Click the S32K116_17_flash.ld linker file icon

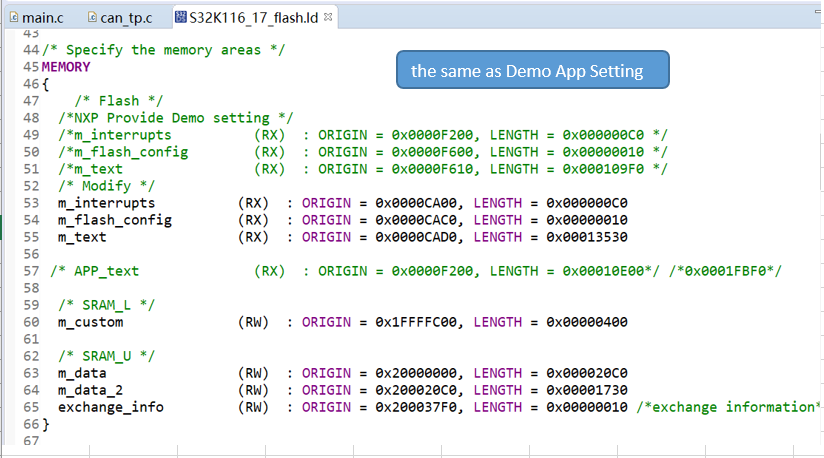pos(180,17)
